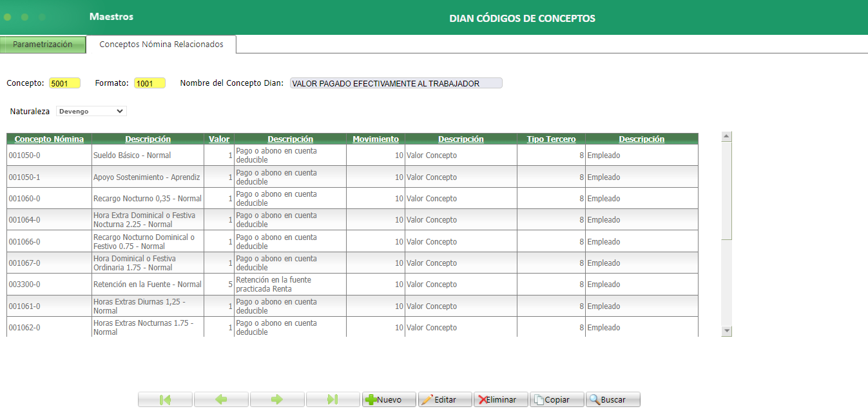Go to previous record green arrow

[x=221, y=399]
